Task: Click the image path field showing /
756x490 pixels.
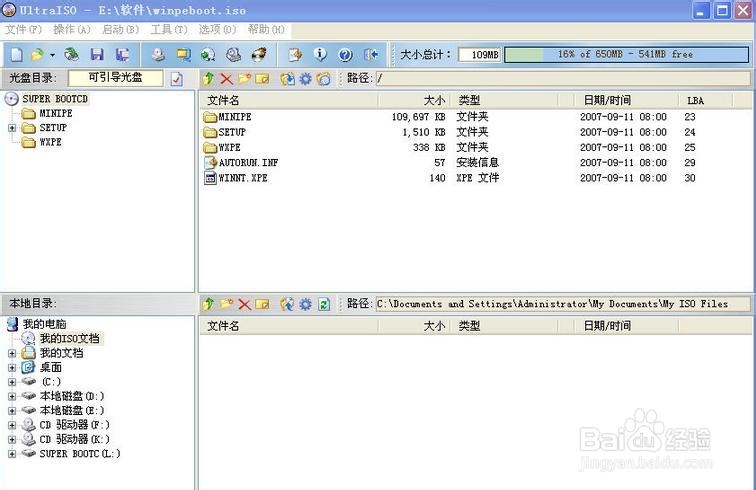Action: click(563, 79)
